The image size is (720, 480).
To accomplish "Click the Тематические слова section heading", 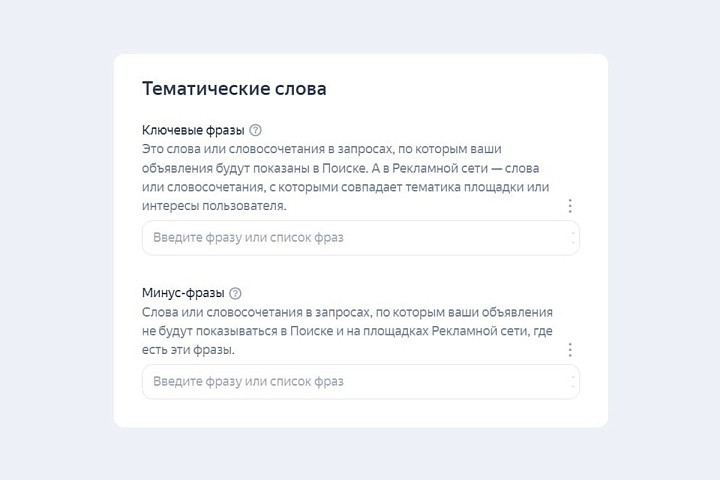I will click(234, 89).
